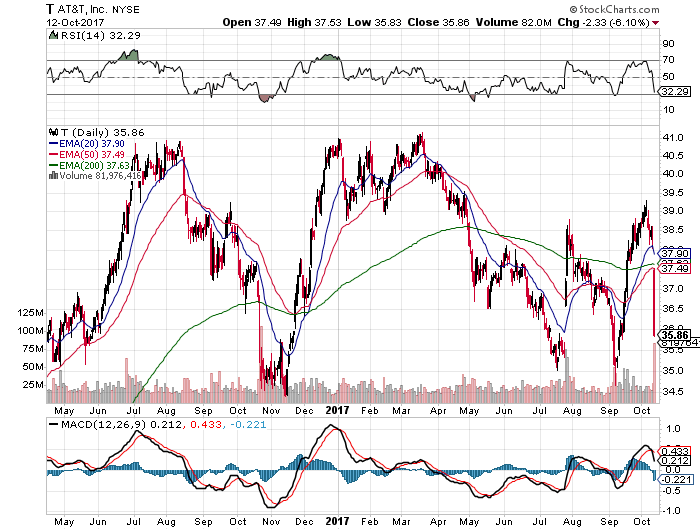
Task: Click the Nov label on price chart axis
Action: pyautogui.click(x=271, y=410)
